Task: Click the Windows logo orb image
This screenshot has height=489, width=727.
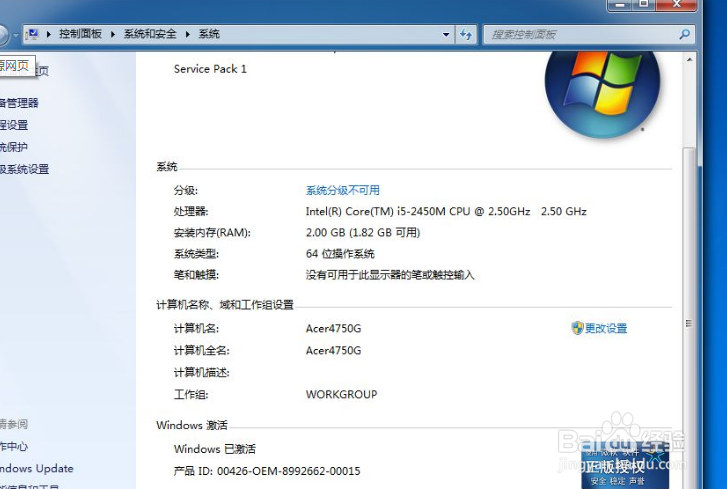Action: pyautogui.click(x=602, y=93)
